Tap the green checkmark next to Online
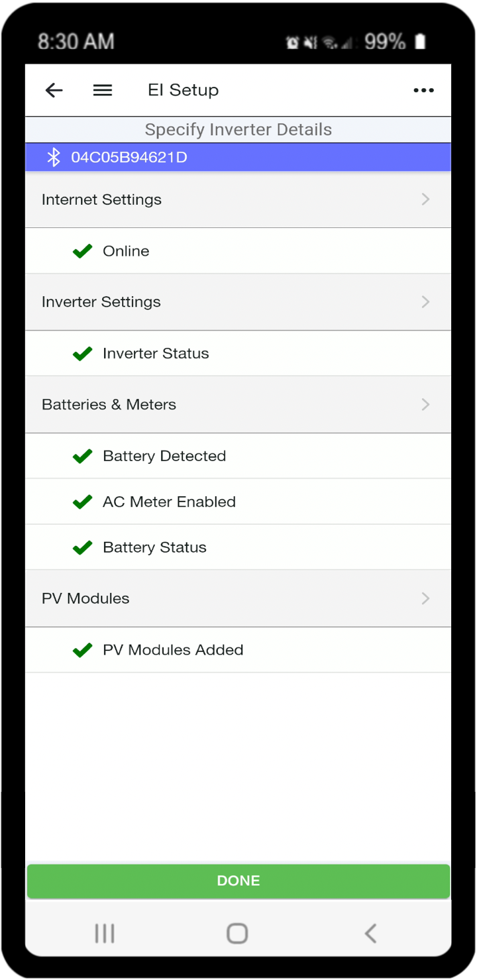Viewport: 477px width, 980px height. [82, 251]
